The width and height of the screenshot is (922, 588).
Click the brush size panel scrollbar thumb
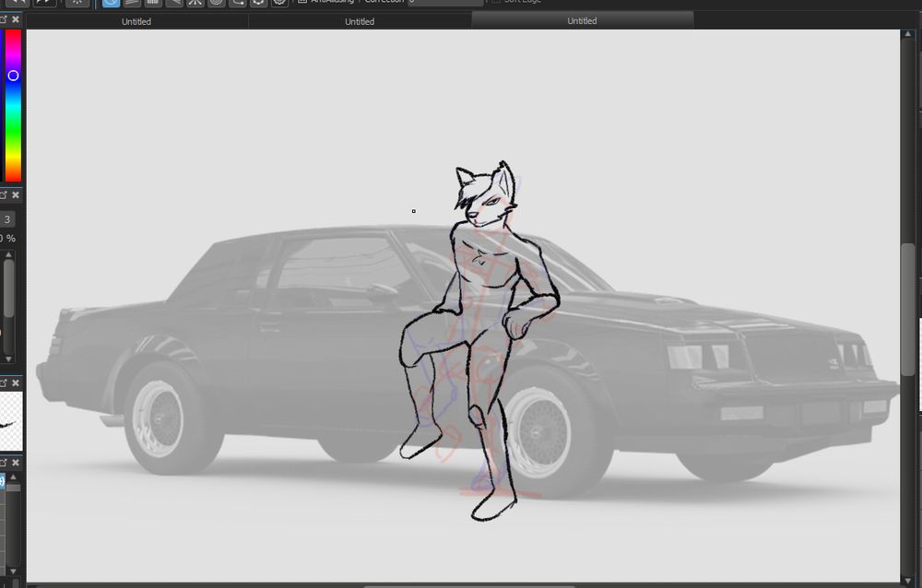(x=8, y=288)
